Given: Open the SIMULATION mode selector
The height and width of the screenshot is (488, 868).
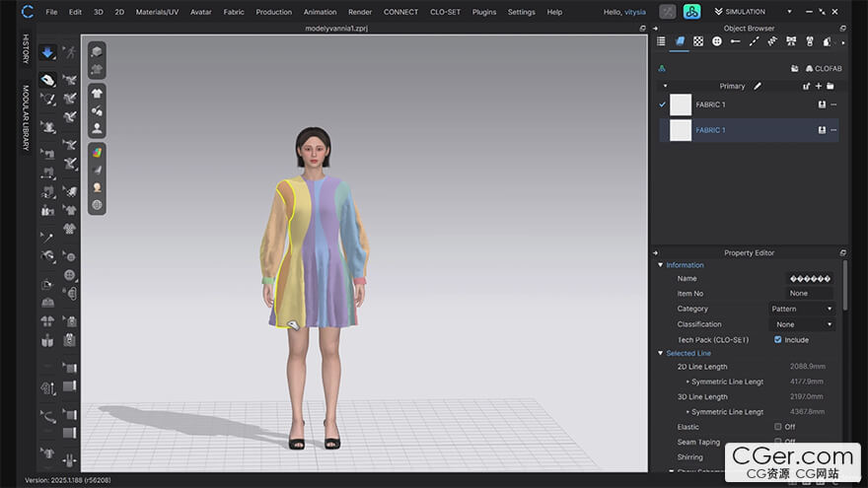Looking at the screenshot, I should click(x=753, y=12).
